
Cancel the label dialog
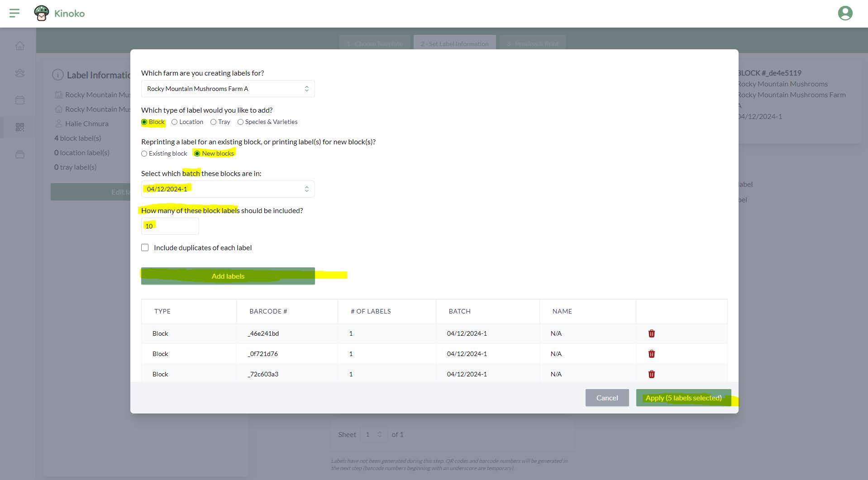(606, 398)
